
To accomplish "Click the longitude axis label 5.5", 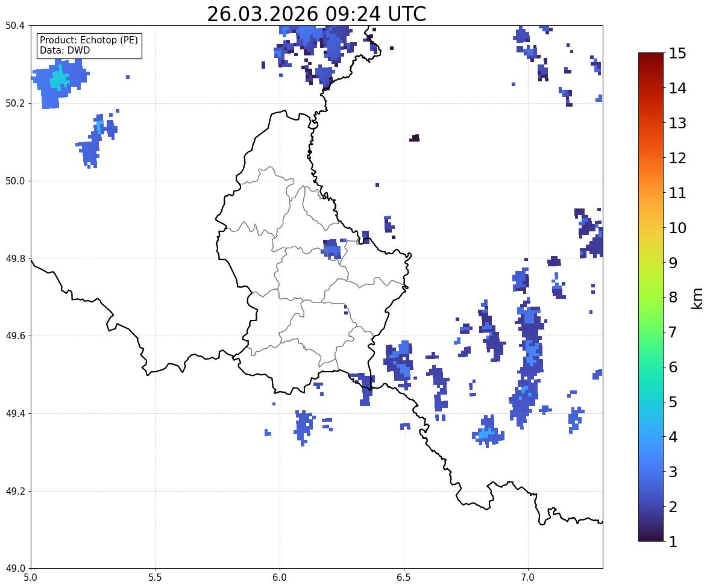I will click(x=155, y=578).
